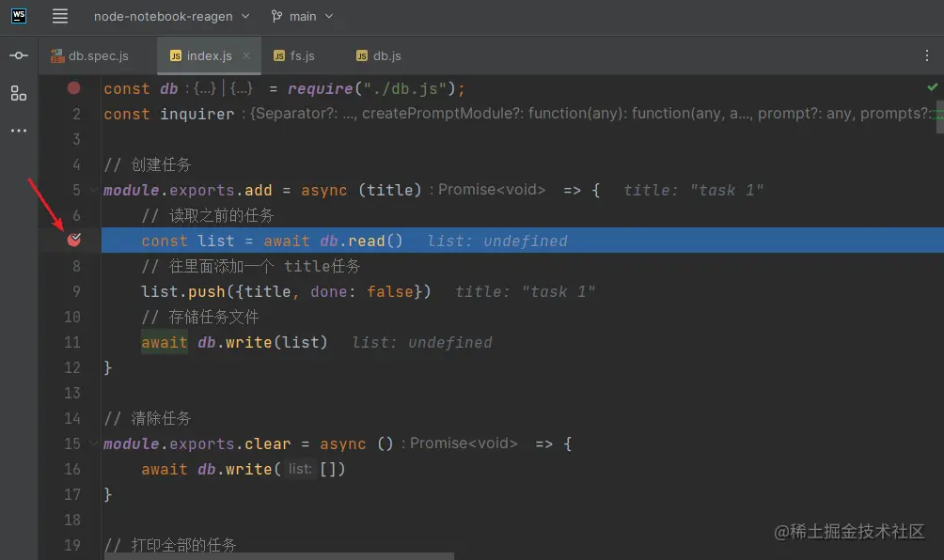Click the horizontal scrollbar at bottom
The image size is (944, 560).
click(280, 556)
